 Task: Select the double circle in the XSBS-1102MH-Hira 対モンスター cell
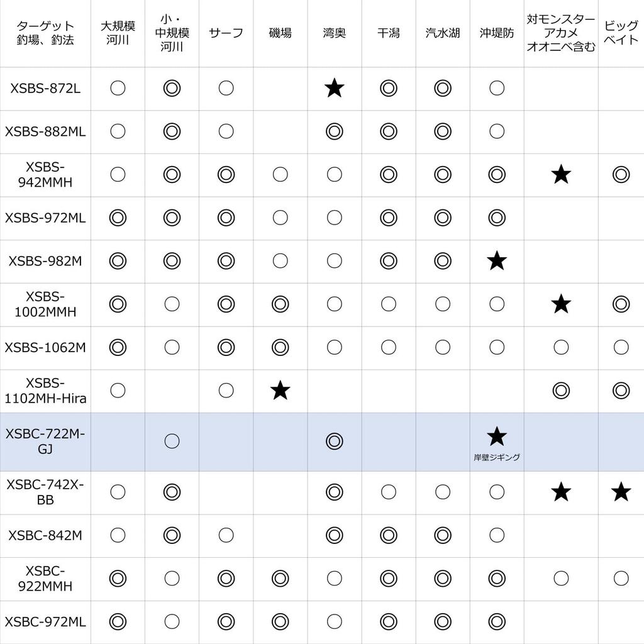(x=560, y=391)
